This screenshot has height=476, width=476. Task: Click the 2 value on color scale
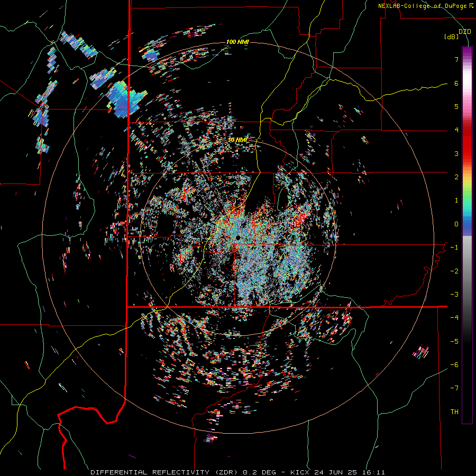(456, 177)
